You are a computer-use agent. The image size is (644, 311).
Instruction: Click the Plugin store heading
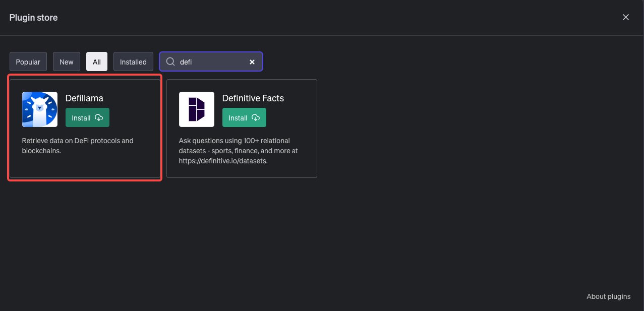(x=34, y=18)
